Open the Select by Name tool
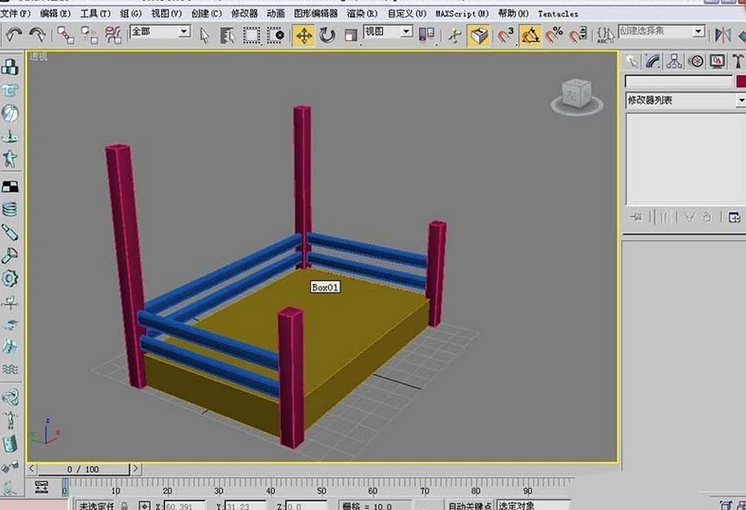Image resolution: width=746 pixels, height=510 pixels. tap(227, 35)
